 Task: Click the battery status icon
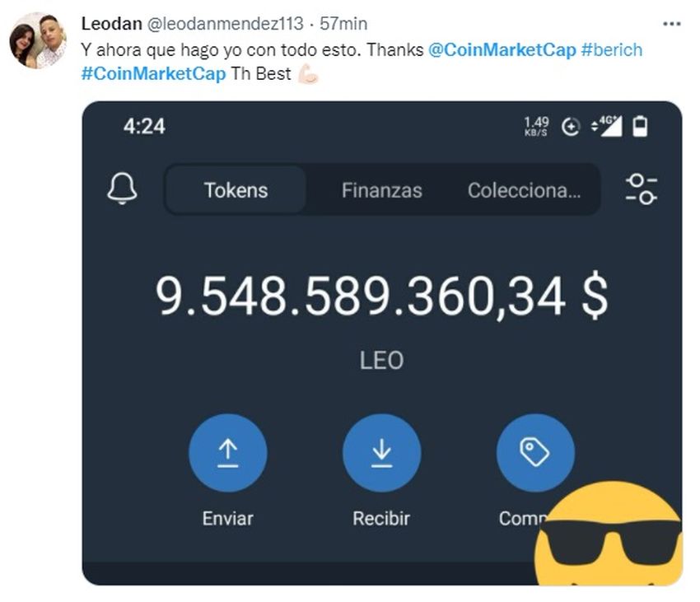(640, 126)
